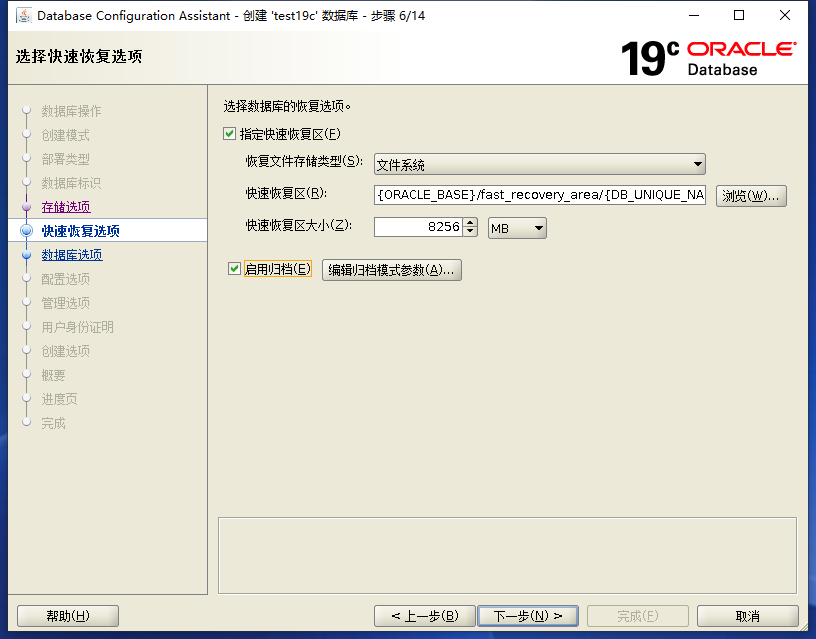
Task: Open 编辑归档模式参数 dialog
Action: (391, 270)
